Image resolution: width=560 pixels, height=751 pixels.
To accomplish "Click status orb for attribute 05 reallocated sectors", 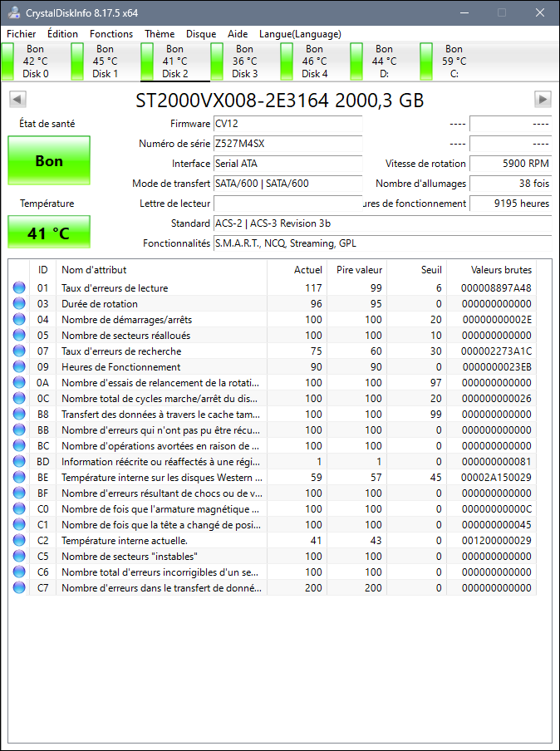I will point(19,336).
